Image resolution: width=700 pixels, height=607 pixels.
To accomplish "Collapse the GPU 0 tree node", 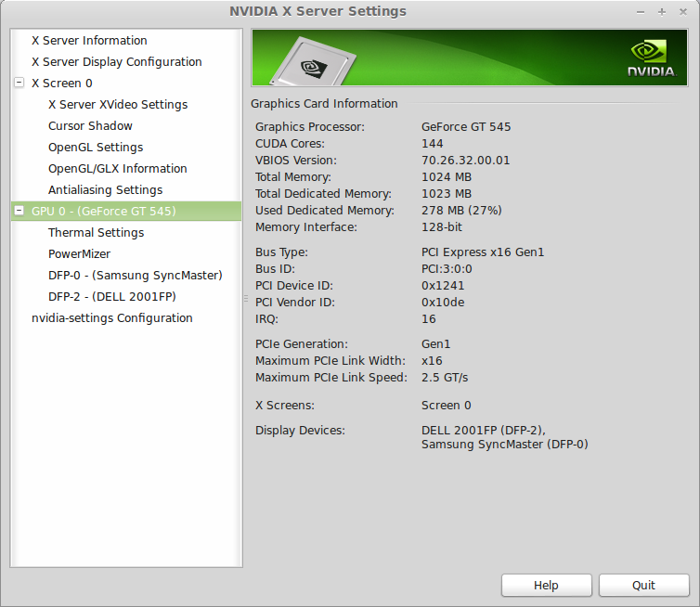I will point(19,211).
